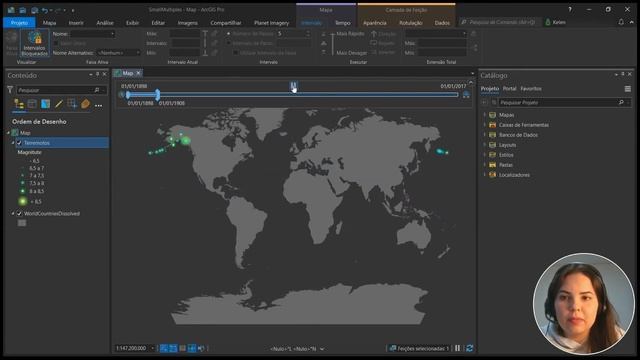Open the Favoritos tab in Catálogo
This screenshot has width=640, height=360.
click(531, 89)
